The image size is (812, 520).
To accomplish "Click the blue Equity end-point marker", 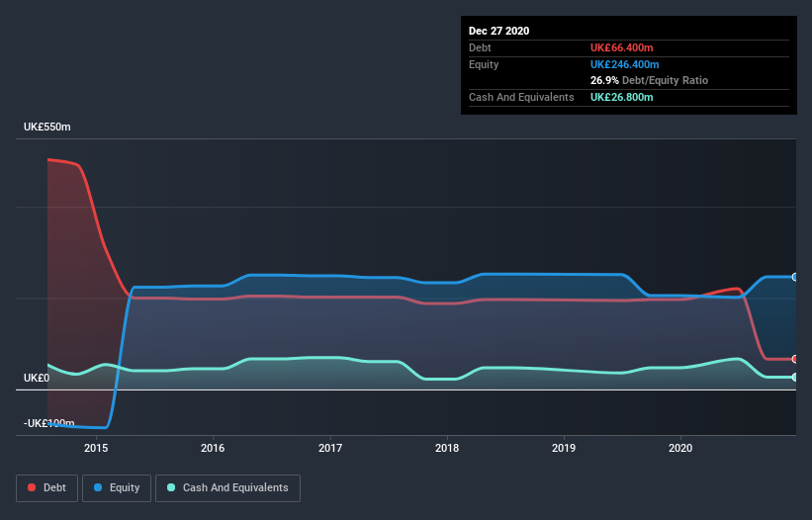I will (x=795, y=278).
